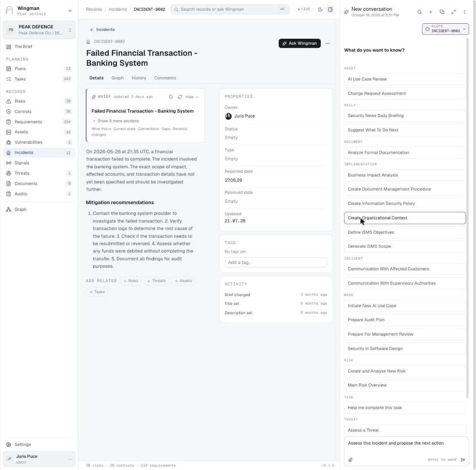Viewport: 476px width, 470px height.
Task: Expand the Wingman panel to full size
Action: coord(453,12)
